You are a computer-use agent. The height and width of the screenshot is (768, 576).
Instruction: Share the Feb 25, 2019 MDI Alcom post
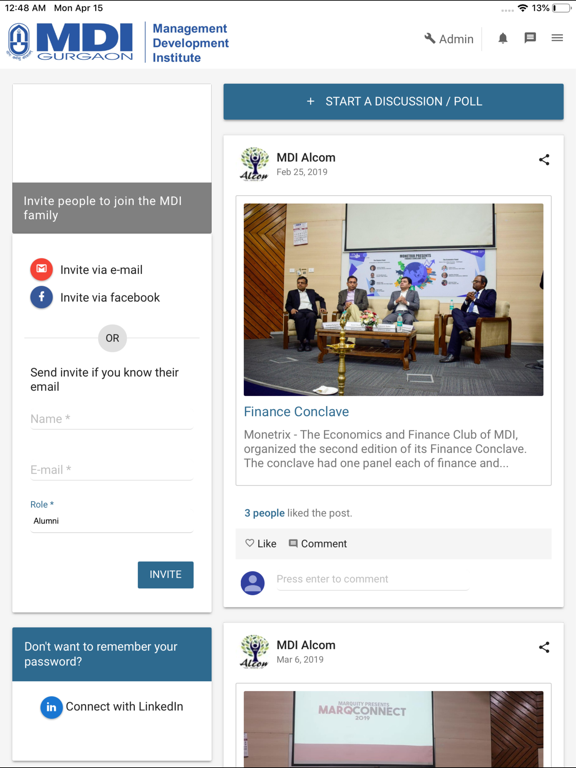click(544, 160)
